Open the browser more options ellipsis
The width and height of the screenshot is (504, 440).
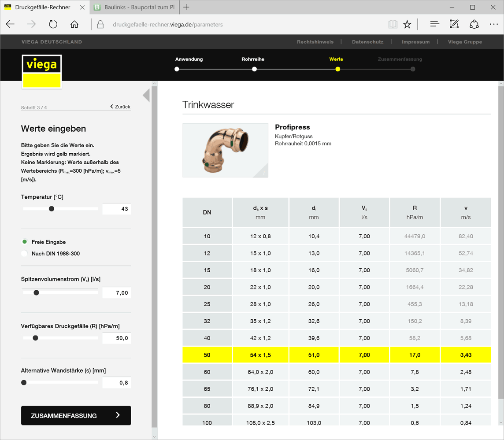point(494,24)
